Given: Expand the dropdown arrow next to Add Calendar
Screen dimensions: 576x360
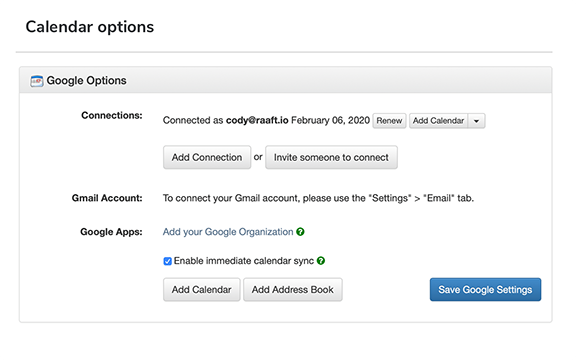Looking at the screenshot, I should click(476, 121).
